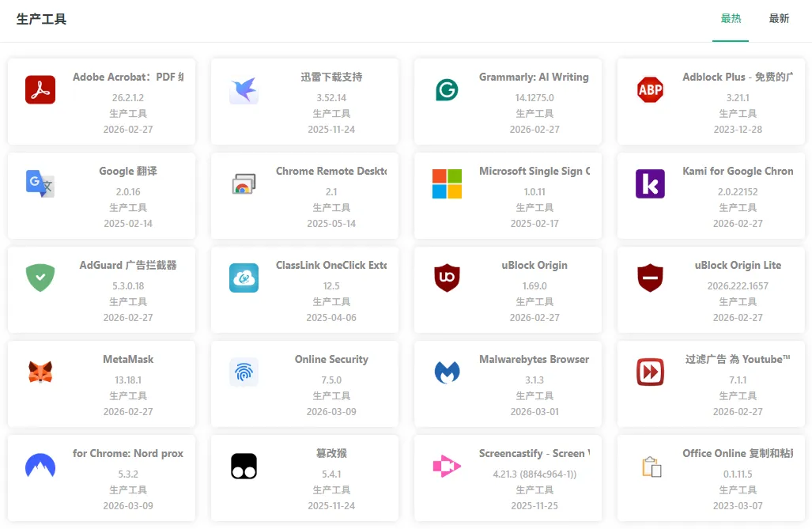Click the version number 2026.222.1657
Image resolution: width=812 pixels, height=529 pixels.
click(738, 285)
